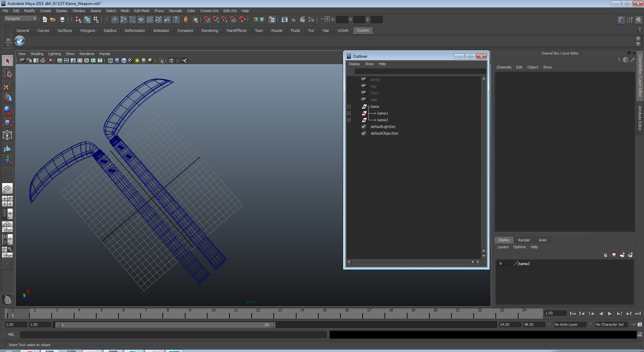Image resolution: width=644 pixels, height=352 pixels.
Task: Switch to the Polygons shelf tab
Action: [x=88, y=31]
